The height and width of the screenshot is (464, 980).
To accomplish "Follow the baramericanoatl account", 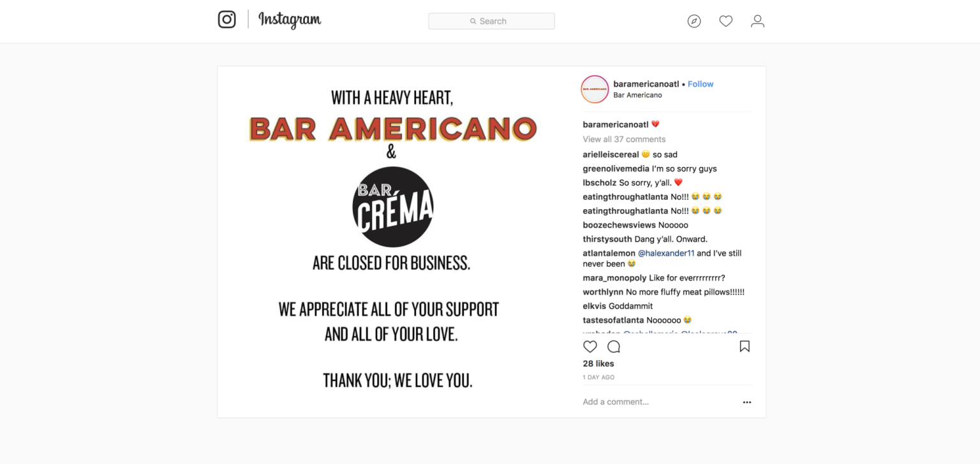I will [701, 84].
